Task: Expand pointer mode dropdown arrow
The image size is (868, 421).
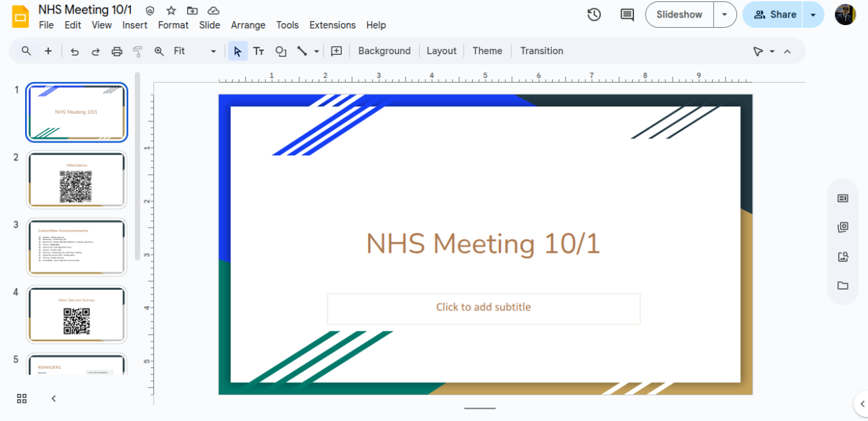Action: [772, 51]
